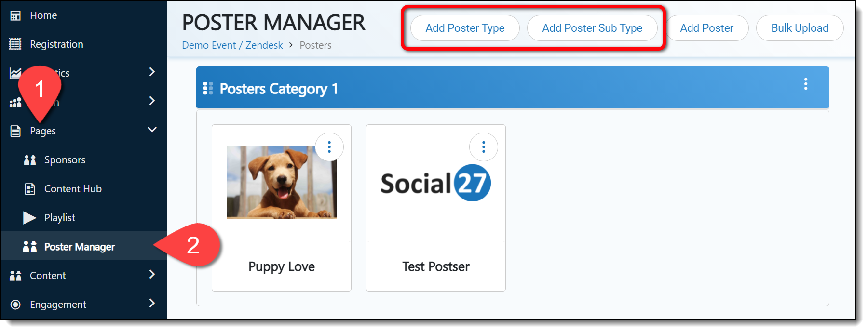868x332 pixels.
Task: Click the Posters Category 1 drag handle
Action: (208, 88)
